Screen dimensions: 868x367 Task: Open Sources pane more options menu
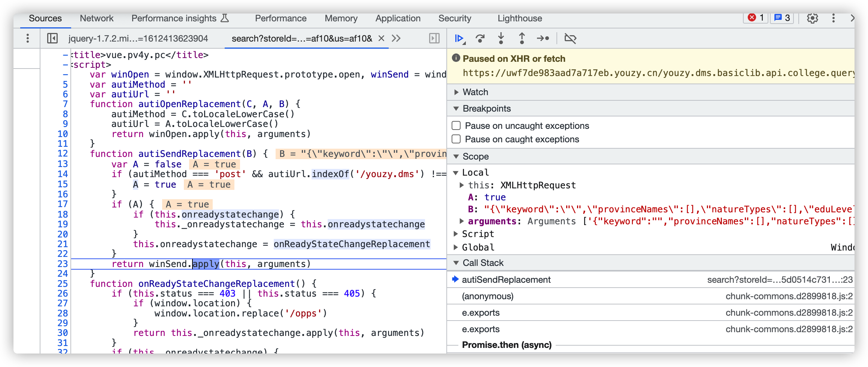[27, 38]
